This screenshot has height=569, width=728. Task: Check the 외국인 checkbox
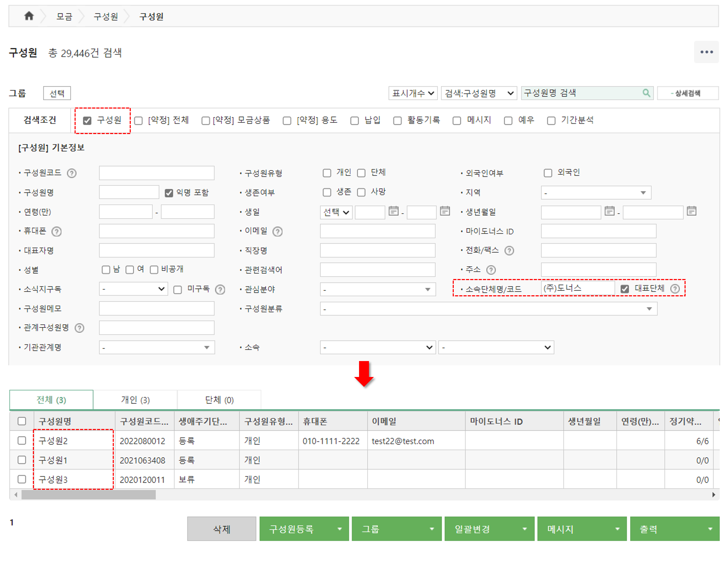(x=548, y=173)
